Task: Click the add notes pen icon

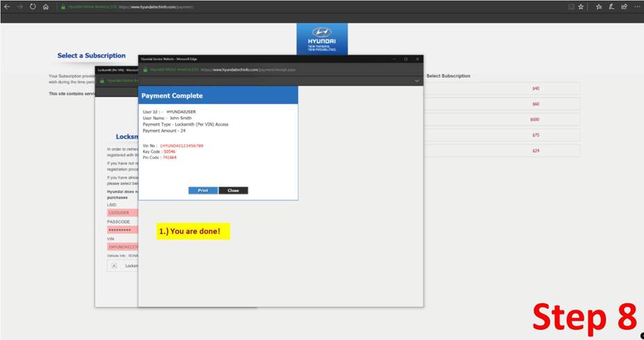Action: click(x=611, y=6)
